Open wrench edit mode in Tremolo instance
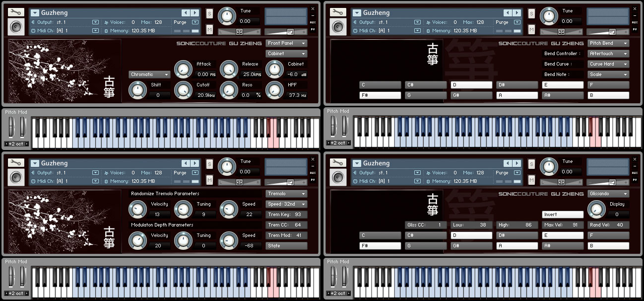Screen dimensions: 644x301 (x=16, y=162)
